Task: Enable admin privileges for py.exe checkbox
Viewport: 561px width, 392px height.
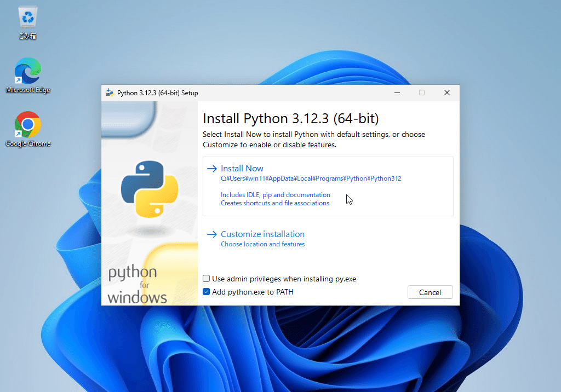Action: pyautogui.click(x=206, y=279)
